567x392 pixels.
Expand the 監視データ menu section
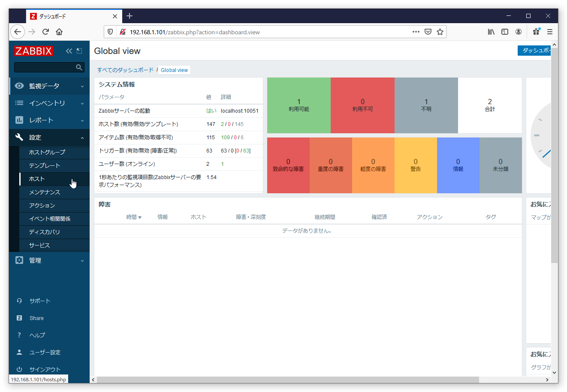49,86
